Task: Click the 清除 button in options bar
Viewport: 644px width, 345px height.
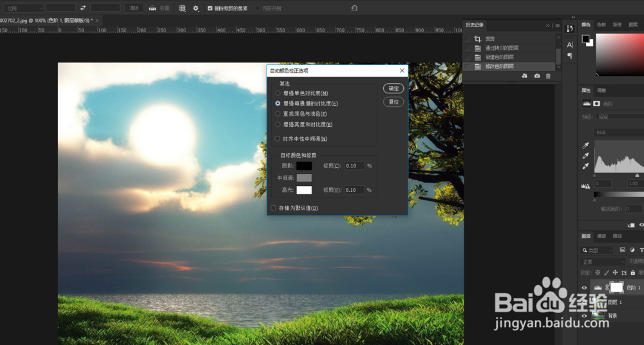Action: tap(134, 8)
